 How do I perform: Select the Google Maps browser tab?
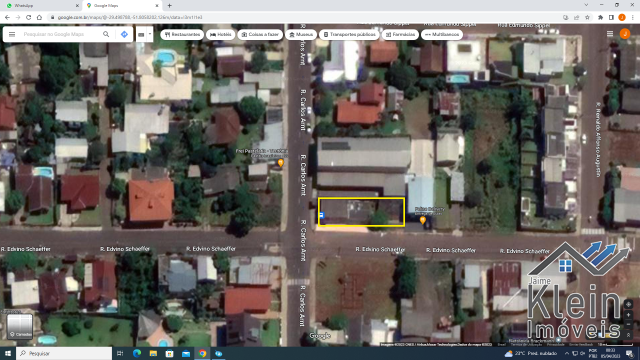point(122,6)
